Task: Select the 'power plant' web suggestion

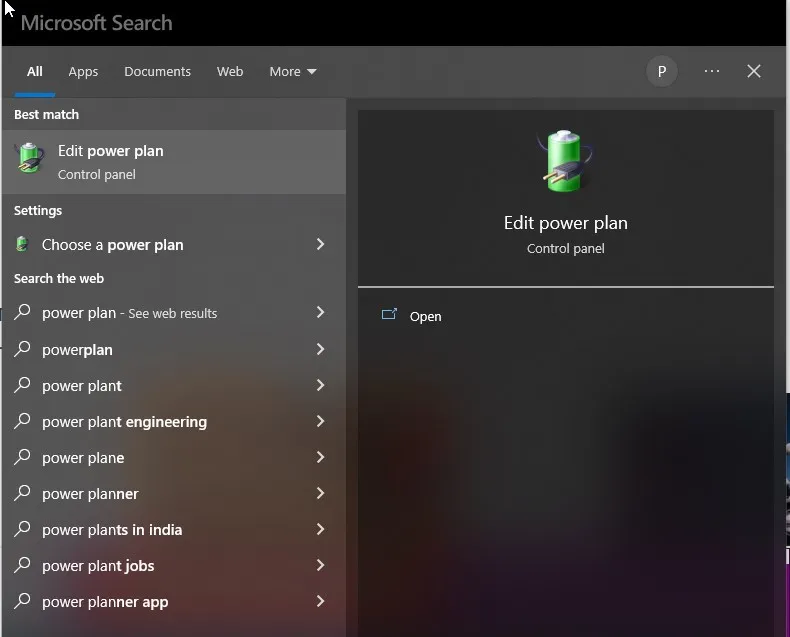Action: click(x=174, y=386)
